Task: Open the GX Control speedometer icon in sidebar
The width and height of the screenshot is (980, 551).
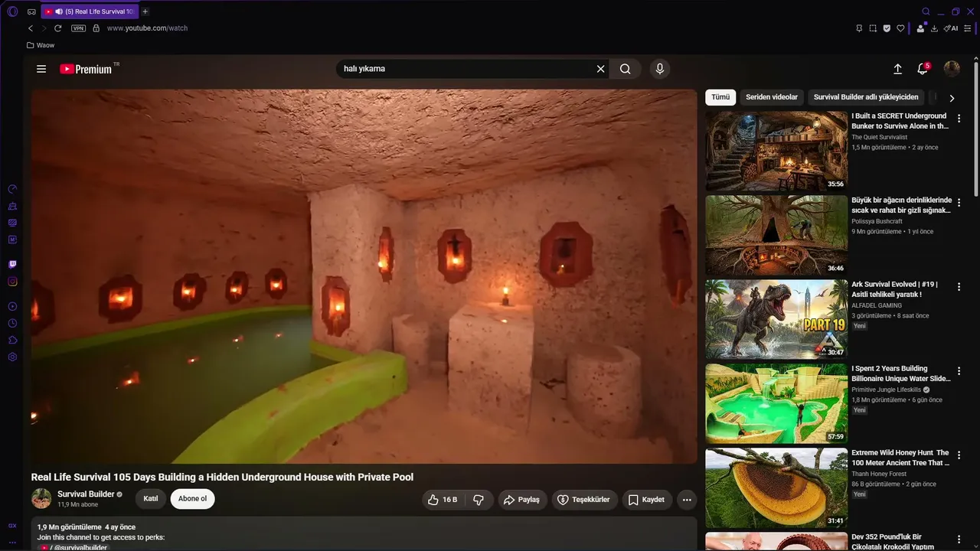Action: tap(12, 189)
